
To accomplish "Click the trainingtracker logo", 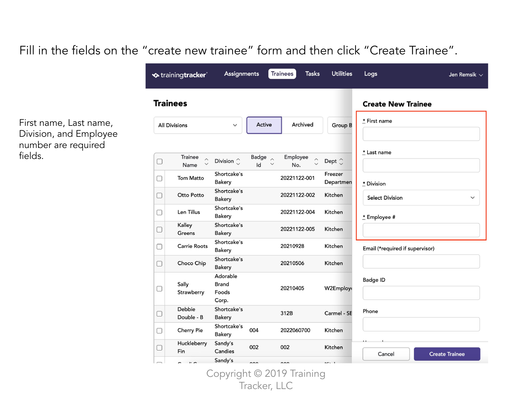I will coord(180,75).
